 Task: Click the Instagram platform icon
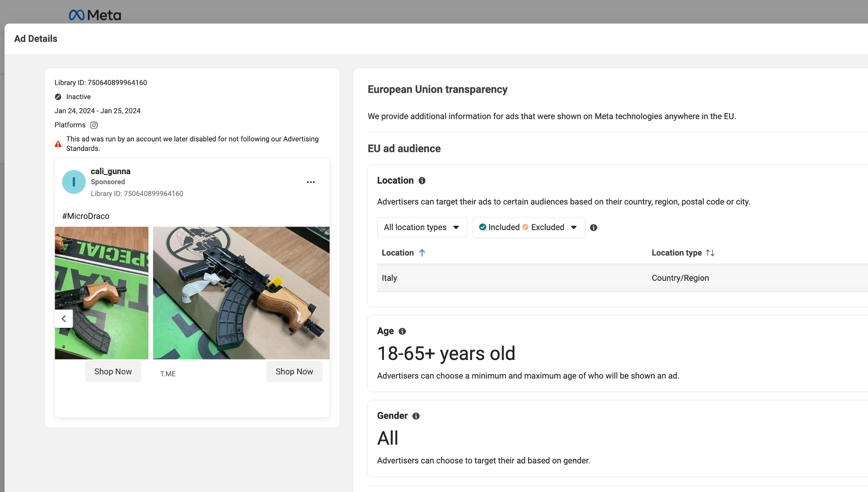(94, 125)
